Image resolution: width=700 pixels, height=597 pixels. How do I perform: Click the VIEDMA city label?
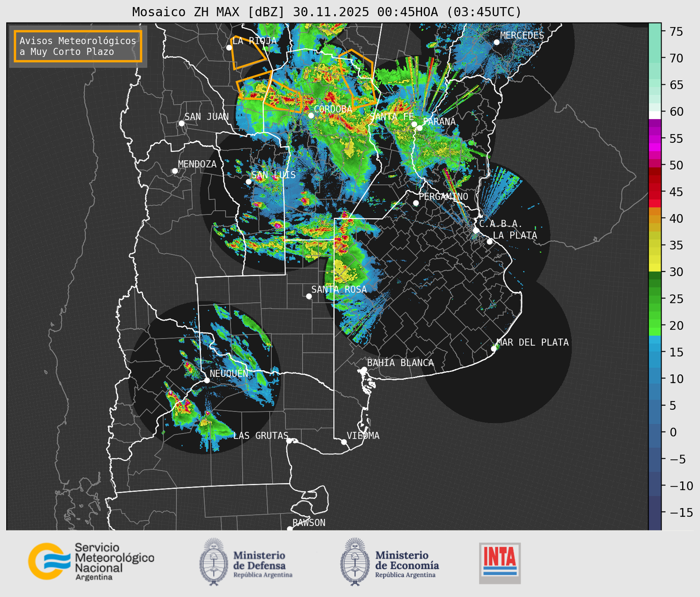click(x=363, y=436)
